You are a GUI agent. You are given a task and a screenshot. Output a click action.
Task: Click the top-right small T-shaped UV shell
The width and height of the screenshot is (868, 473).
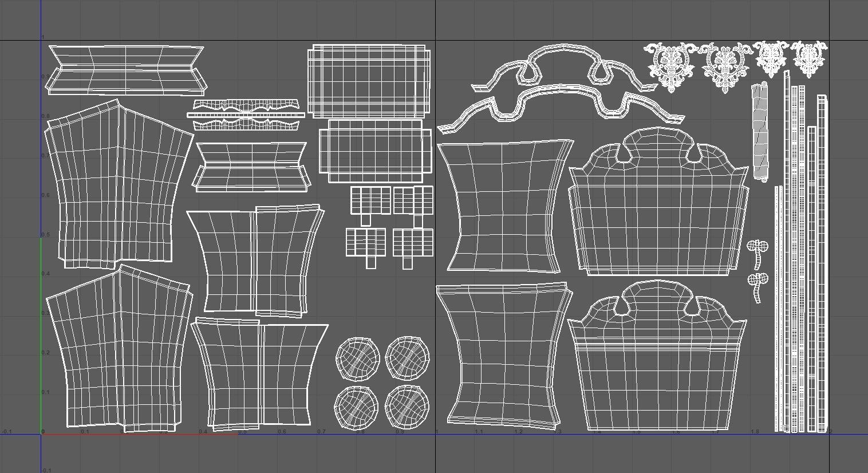coord(413,207)
